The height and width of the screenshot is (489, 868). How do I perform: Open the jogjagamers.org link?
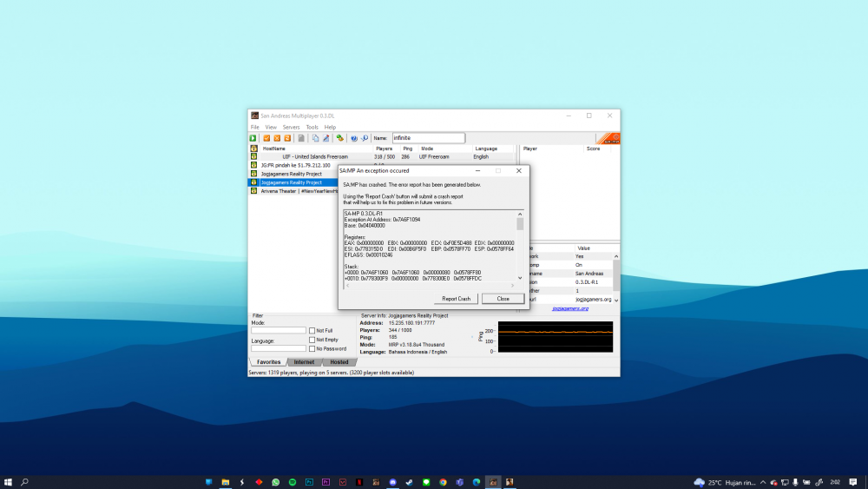(x=570, y=308)
